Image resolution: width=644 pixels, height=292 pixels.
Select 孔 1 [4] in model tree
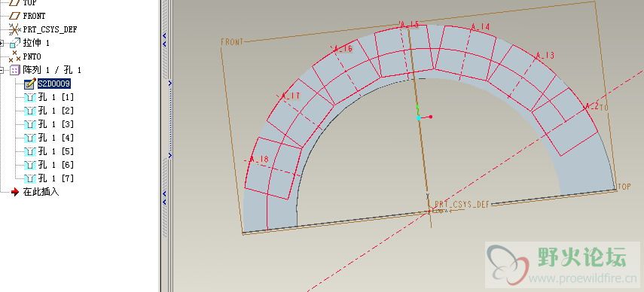[56, 138]
